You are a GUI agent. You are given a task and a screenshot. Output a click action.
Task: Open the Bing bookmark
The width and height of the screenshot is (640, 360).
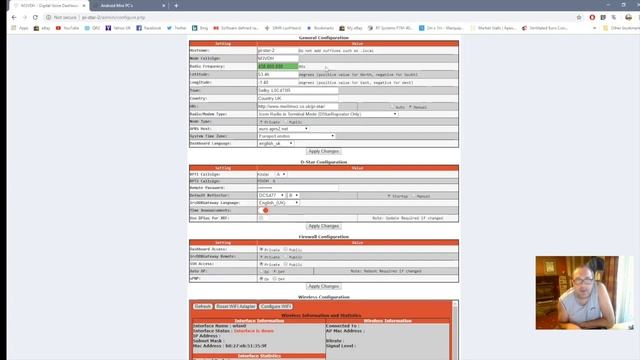tap(200, 28)
